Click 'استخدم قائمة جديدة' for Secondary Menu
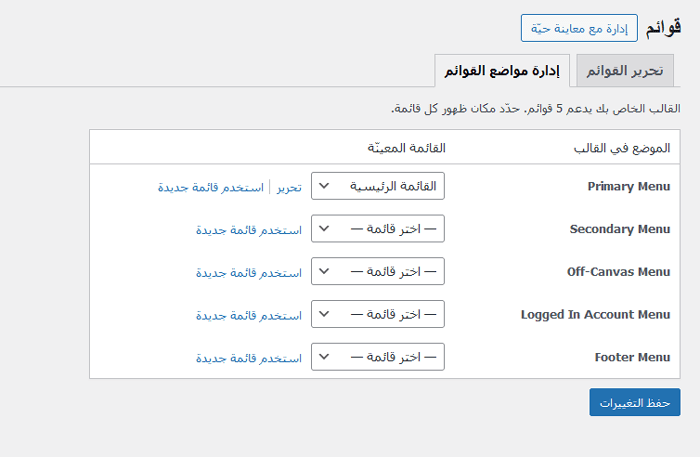The image size is (700, 457). point(249,230)
